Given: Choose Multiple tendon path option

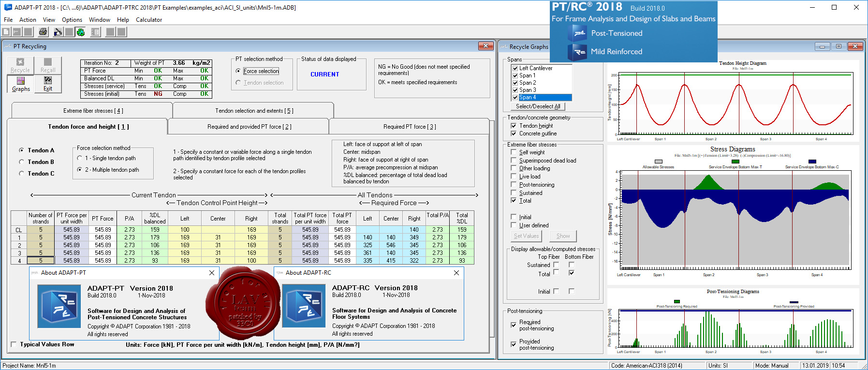Looking at the screenshot, I should [x=79, y=170].
